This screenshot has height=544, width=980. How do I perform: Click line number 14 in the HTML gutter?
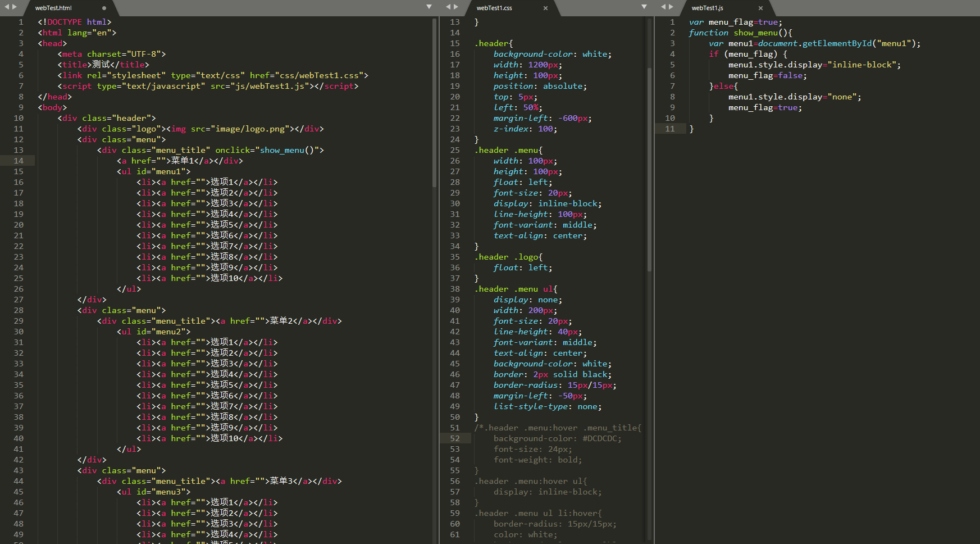click(19, 161)
